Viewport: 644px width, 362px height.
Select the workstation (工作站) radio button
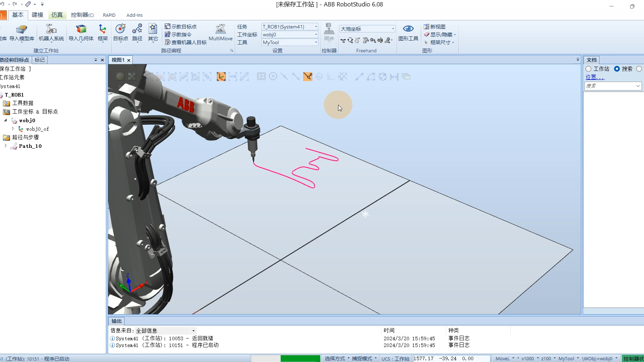(x=588, y=69)
